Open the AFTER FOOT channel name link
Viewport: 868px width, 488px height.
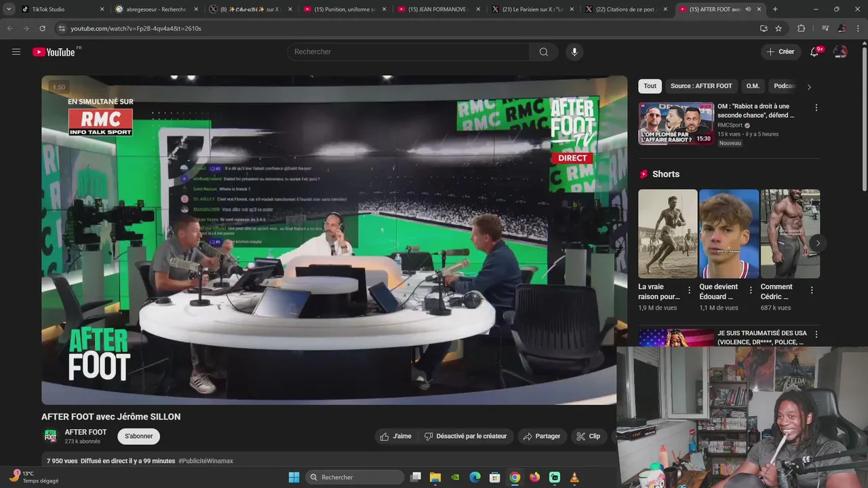(x=85, y=432)
